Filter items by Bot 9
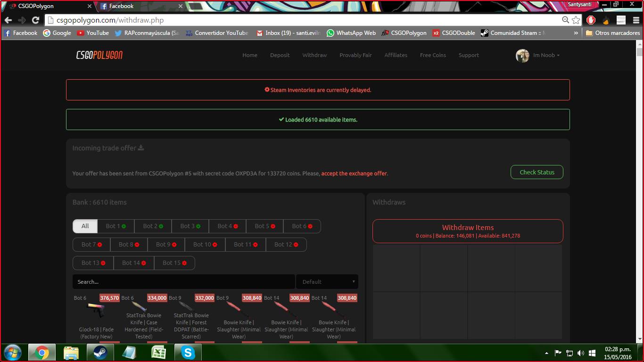 point(166,245)
